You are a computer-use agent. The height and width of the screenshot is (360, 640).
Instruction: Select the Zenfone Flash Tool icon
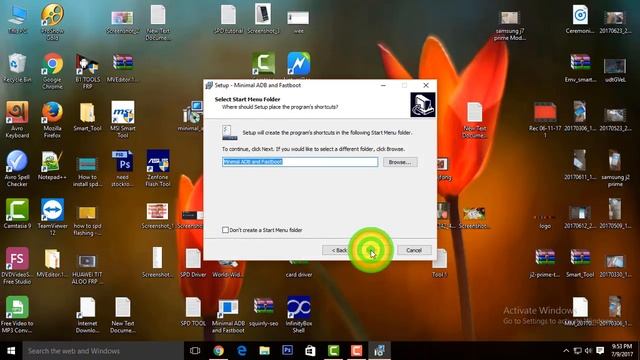(158, 169)
